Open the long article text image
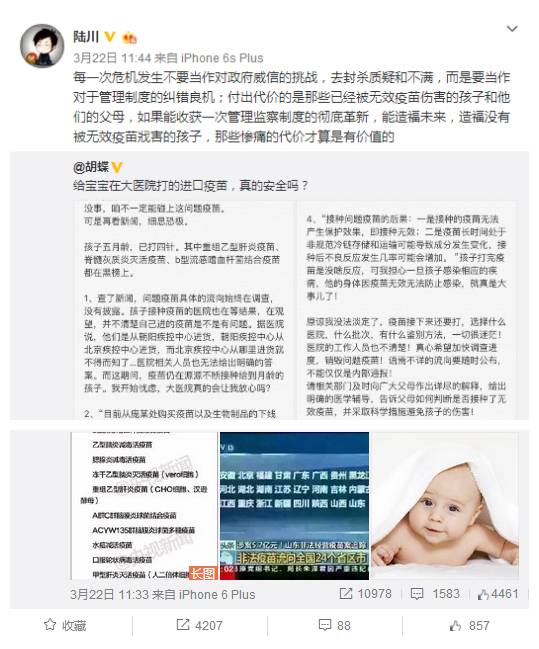This screenshot has width=539, height=649. (x=295, y=310)
